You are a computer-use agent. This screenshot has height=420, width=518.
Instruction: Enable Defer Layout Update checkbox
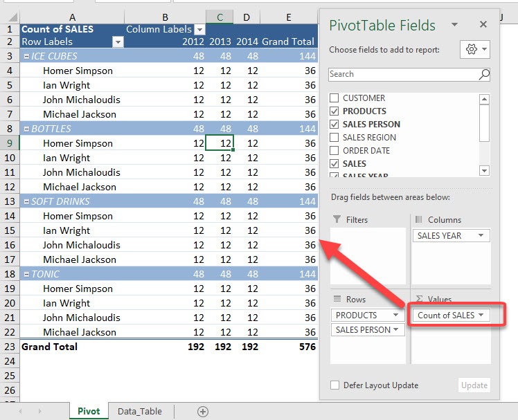334,385
